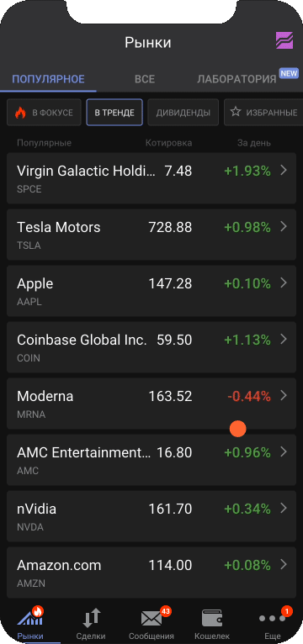
Task: Open the nVidia NVDA quote row
Action: [151, 516]
